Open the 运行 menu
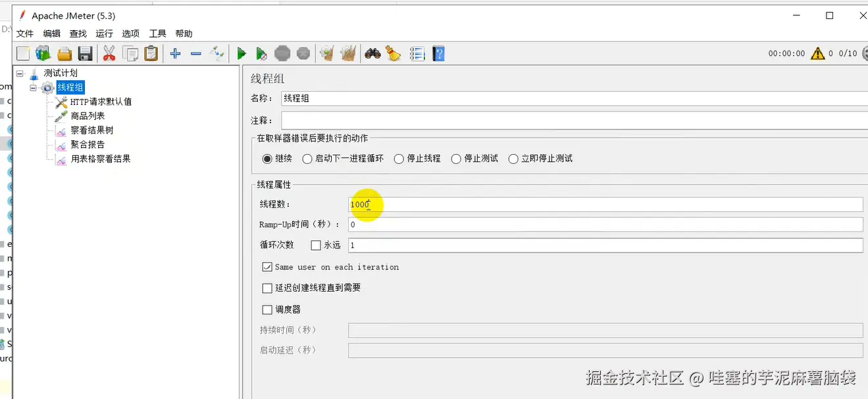 click(x=105, y=34)
